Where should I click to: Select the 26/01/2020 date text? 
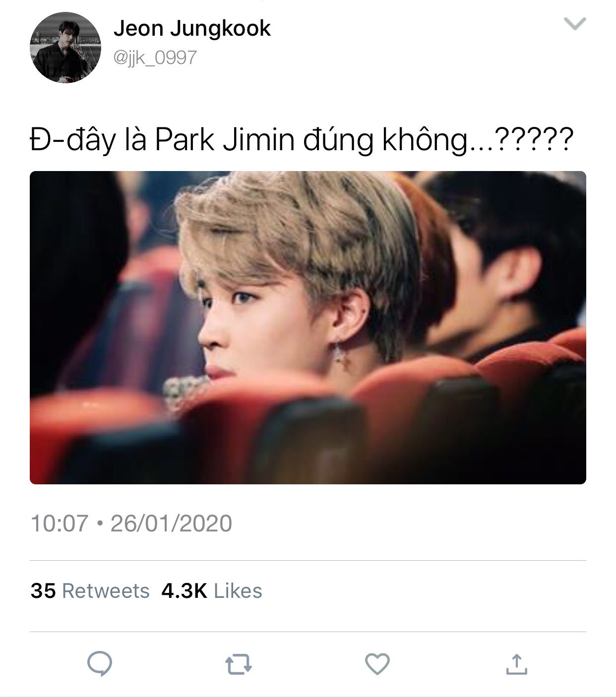(171, 523)
